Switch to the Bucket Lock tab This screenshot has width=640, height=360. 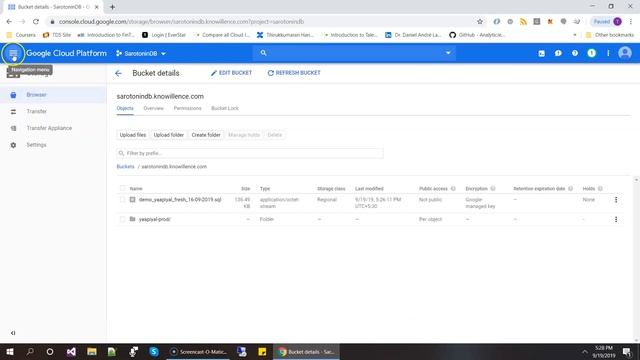[225, 109]
